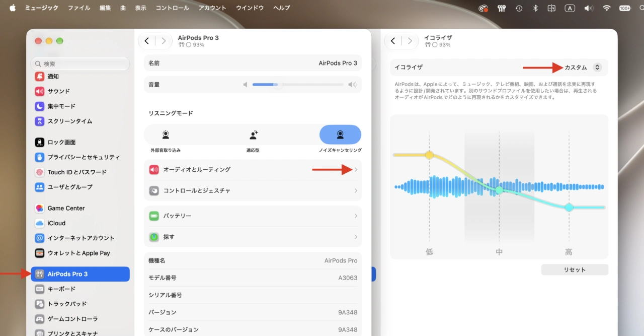The height and width of the screenshot is (336, 644).
Task: Open the Creative Cloud menu bar icon
Action: 484,8
